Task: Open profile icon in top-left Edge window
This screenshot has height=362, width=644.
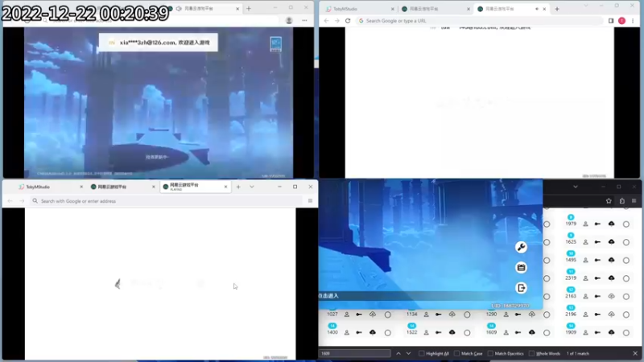Action: pyautogui.click(x=289, y=20)
